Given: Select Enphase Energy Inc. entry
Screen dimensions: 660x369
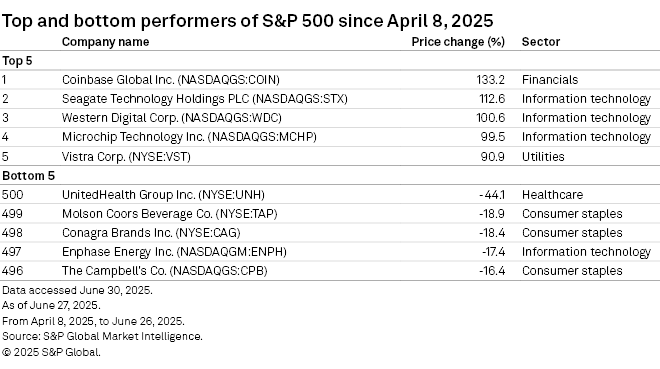Looking at the screenshot, I should coord(330,252).
